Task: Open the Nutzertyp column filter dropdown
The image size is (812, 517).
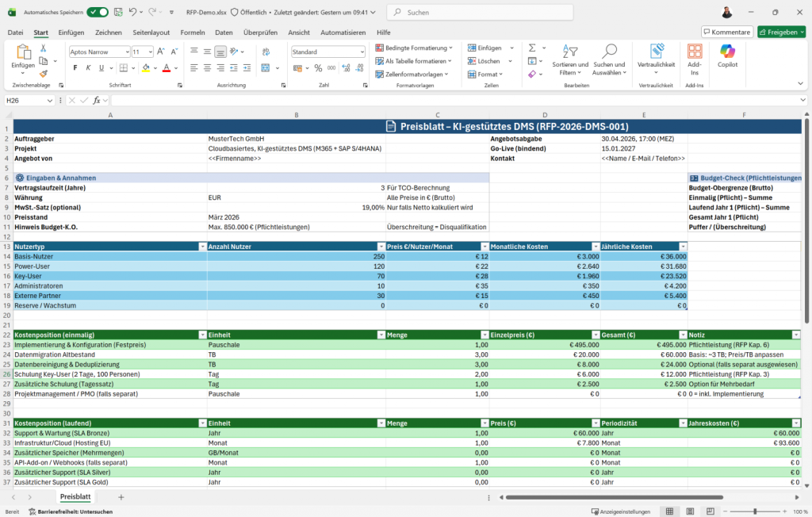Action: tap(201, 247)
